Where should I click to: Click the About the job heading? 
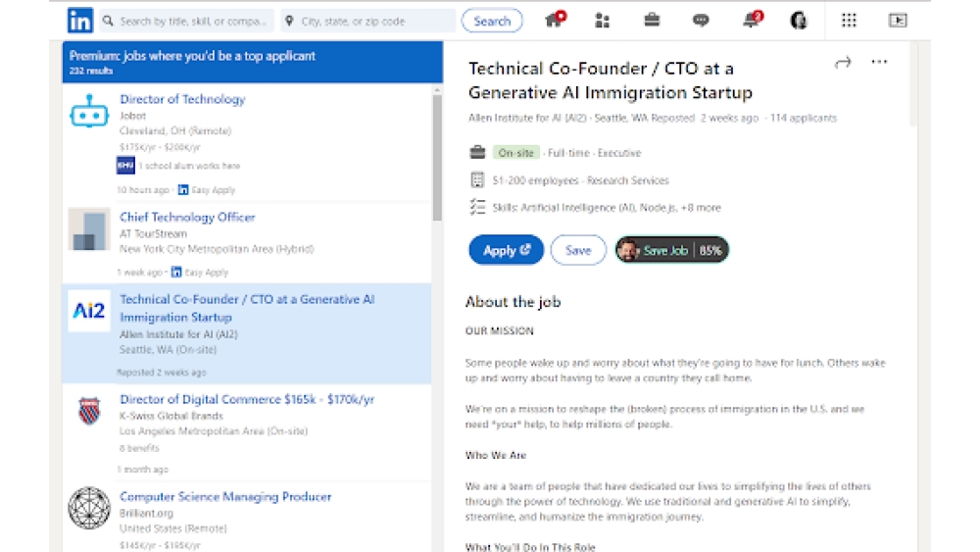514,302
